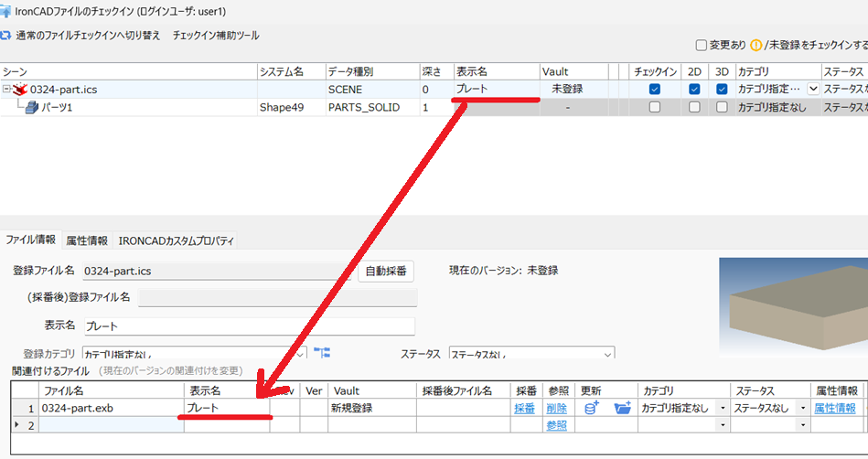Click the (採番後)登録ファイル名 field
The image size is (868, 459).
point(277,297)
